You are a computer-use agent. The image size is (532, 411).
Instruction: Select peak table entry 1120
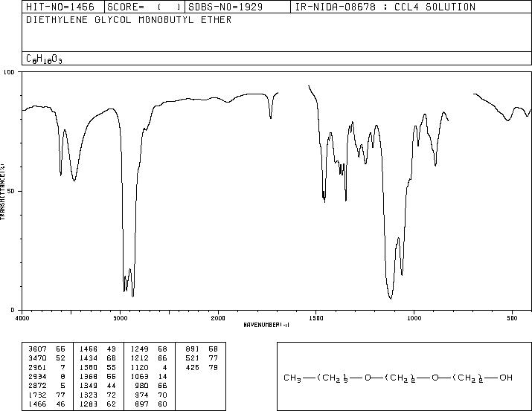pos(139,368)
